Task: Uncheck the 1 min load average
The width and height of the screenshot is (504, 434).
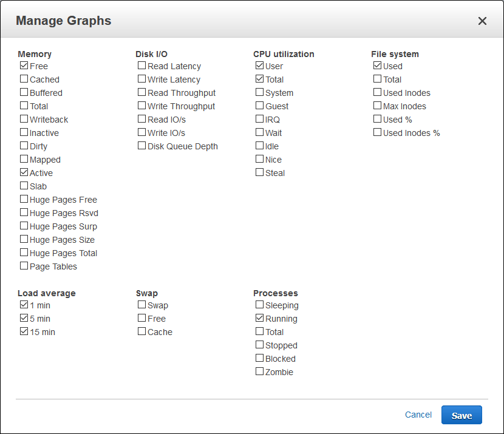Action: tap(24, 305)
